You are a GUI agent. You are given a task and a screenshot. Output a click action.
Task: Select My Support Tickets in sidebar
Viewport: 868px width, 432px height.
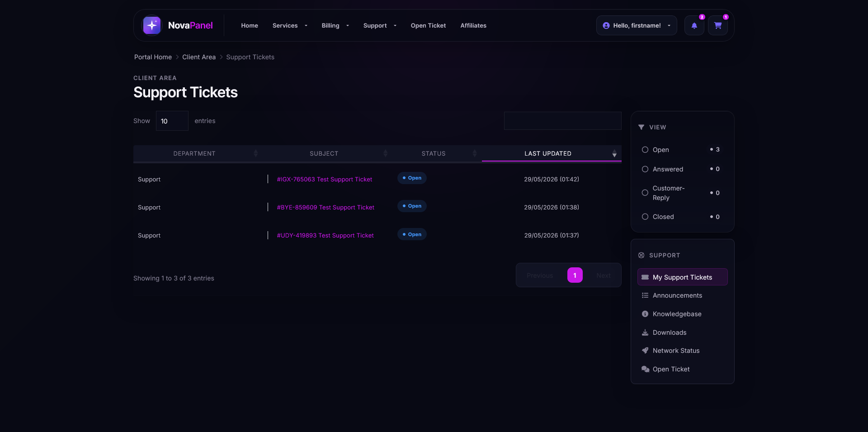point(682,277)
